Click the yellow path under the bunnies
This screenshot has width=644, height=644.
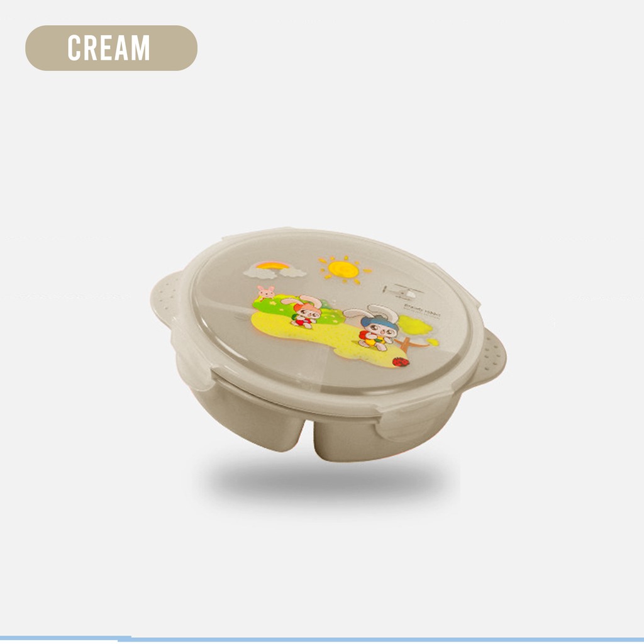click(328, 338)
